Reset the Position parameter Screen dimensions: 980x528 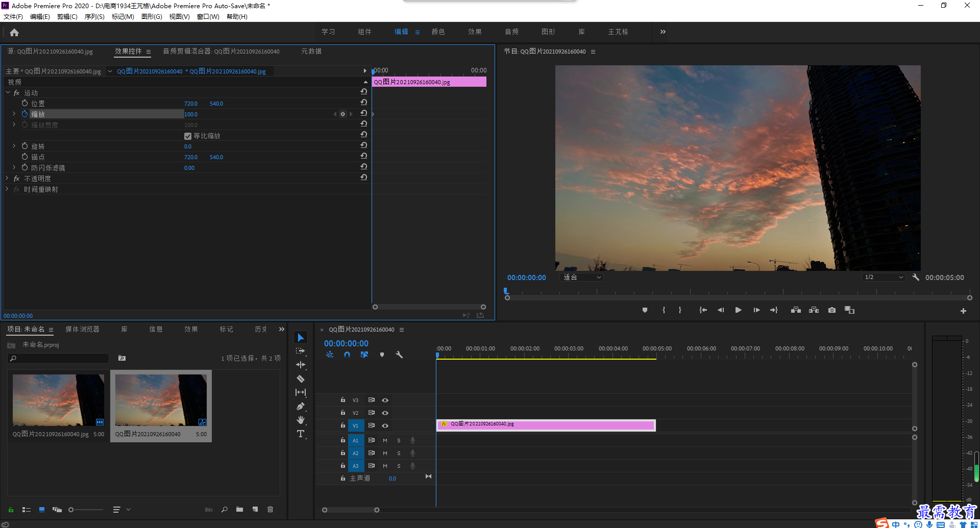[x=364, y=103]
